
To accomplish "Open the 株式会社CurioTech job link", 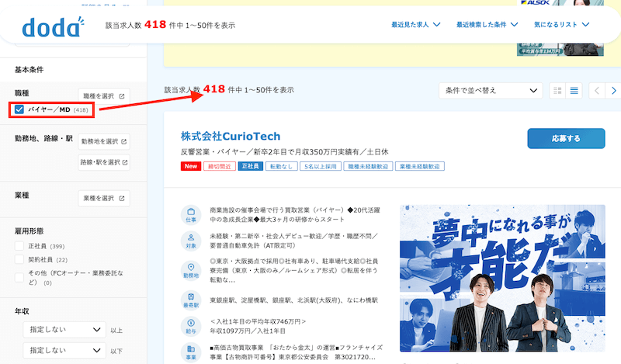I will click(231, 137).
